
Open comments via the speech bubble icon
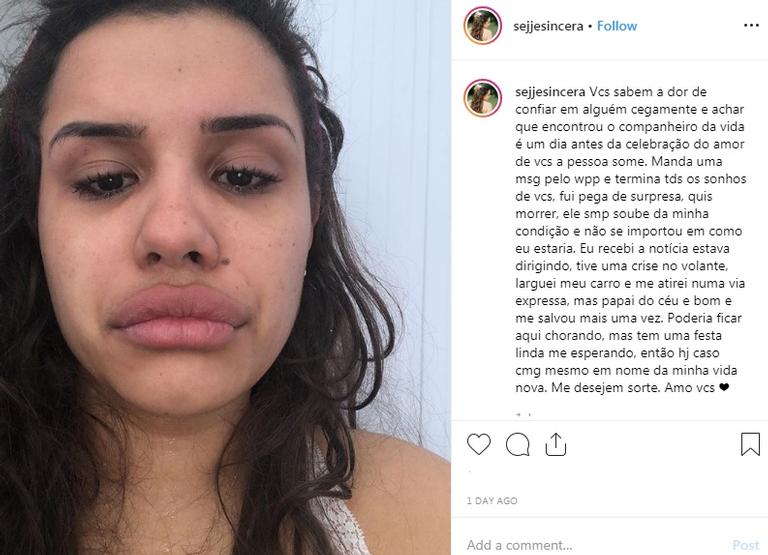tap(518, 444)
